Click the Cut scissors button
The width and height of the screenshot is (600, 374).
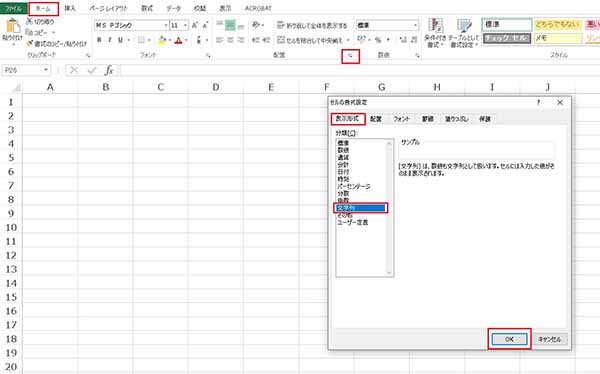click(x=40, y=21)
